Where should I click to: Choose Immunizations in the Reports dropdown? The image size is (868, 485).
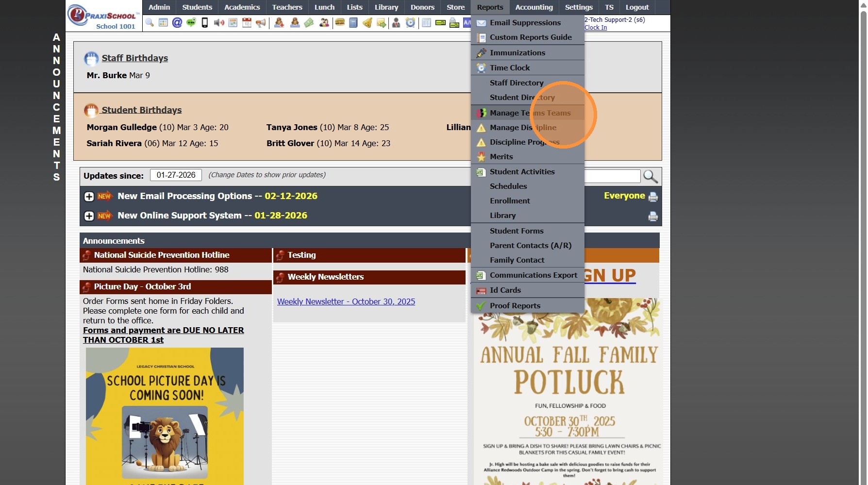(528, 53)
